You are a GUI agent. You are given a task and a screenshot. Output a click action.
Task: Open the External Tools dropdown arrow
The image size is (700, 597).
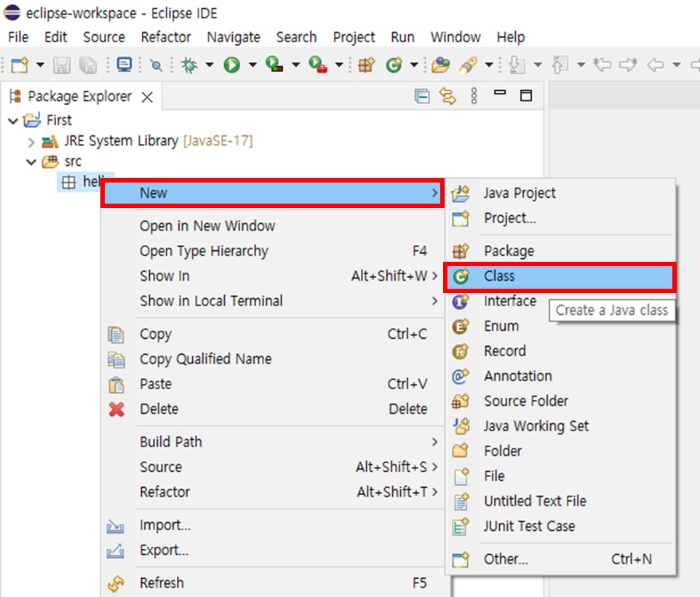[x=339, y=65]
